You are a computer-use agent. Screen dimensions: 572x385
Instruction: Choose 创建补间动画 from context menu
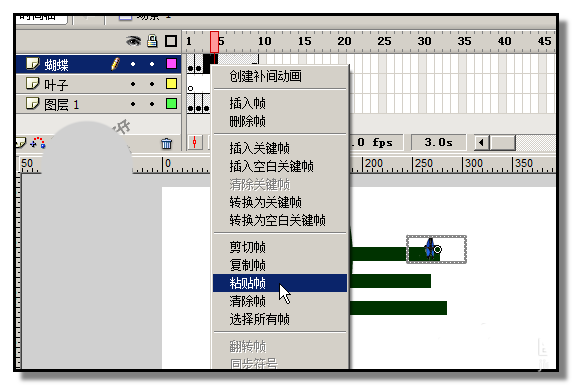[266, 76]
